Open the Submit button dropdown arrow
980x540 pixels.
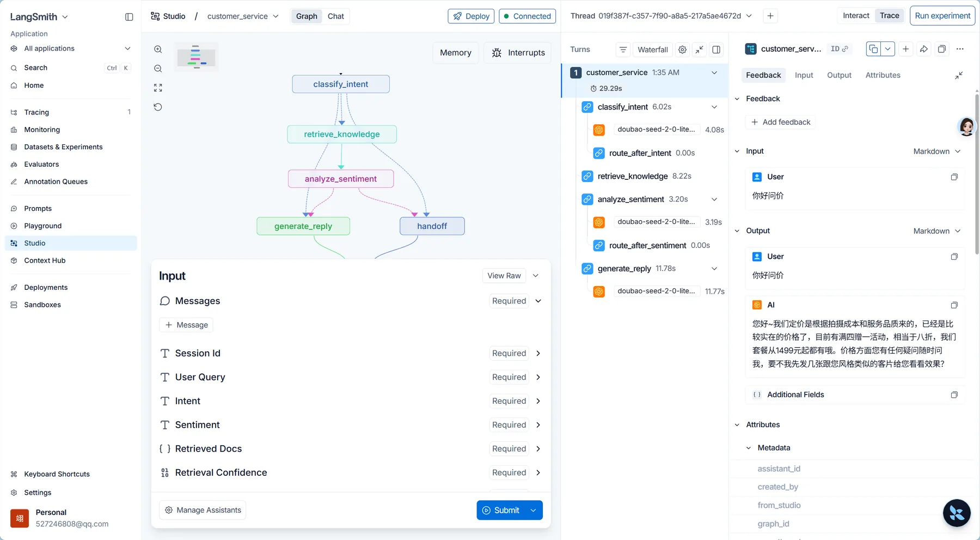tap(534, 510)
